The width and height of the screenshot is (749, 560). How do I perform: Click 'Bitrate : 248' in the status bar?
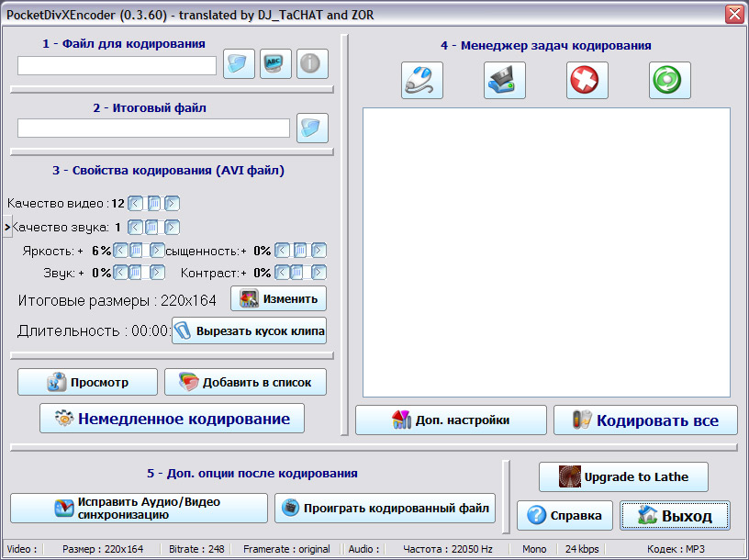(x=196, y=549)
